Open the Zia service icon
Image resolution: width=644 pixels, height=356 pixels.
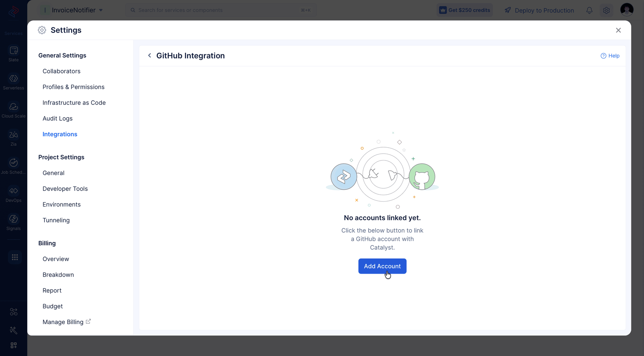tap(14, 135)
